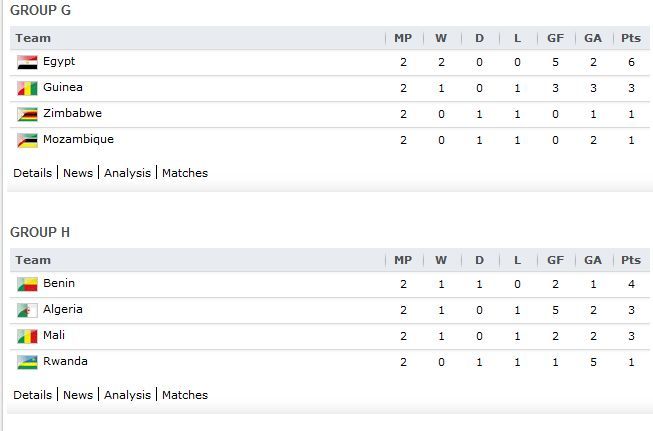Click the Mali flag icon

[x=27, y=336]
